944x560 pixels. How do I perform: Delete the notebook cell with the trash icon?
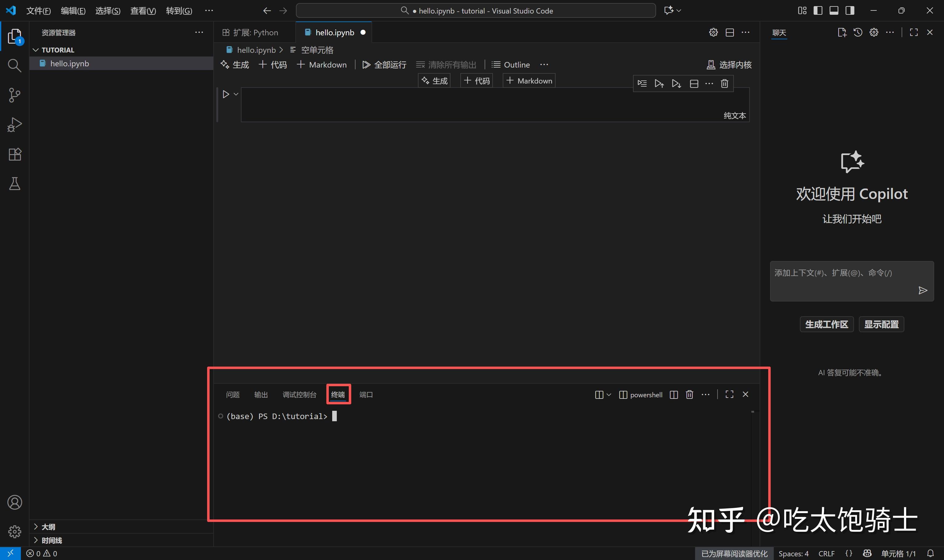[x=724, y=84]
